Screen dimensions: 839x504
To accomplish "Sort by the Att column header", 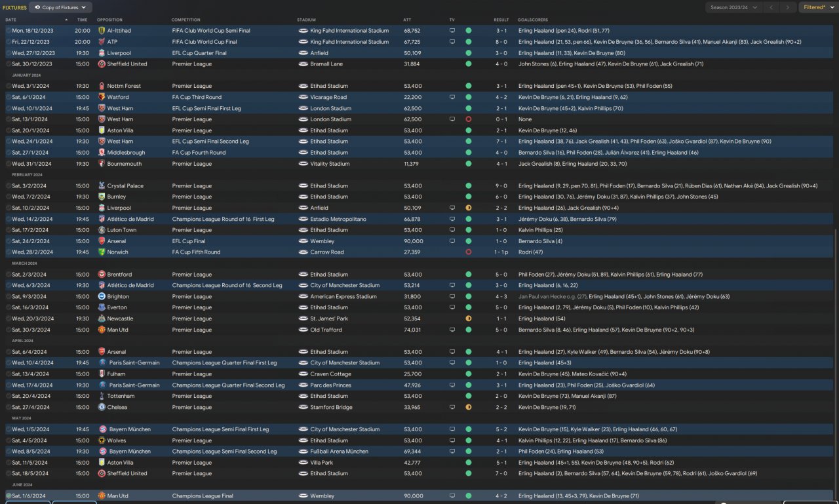I will [407, 20].
